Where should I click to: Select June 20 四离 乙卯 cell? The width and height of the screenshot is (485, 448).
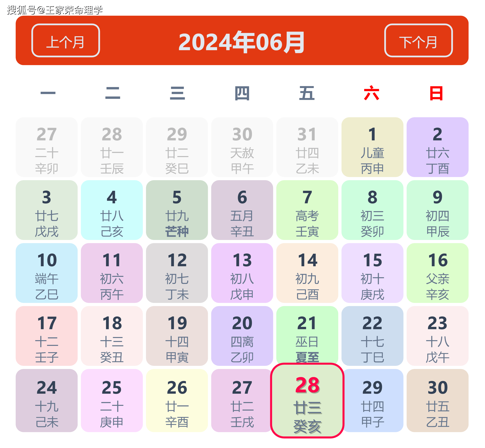coord(242,336)
